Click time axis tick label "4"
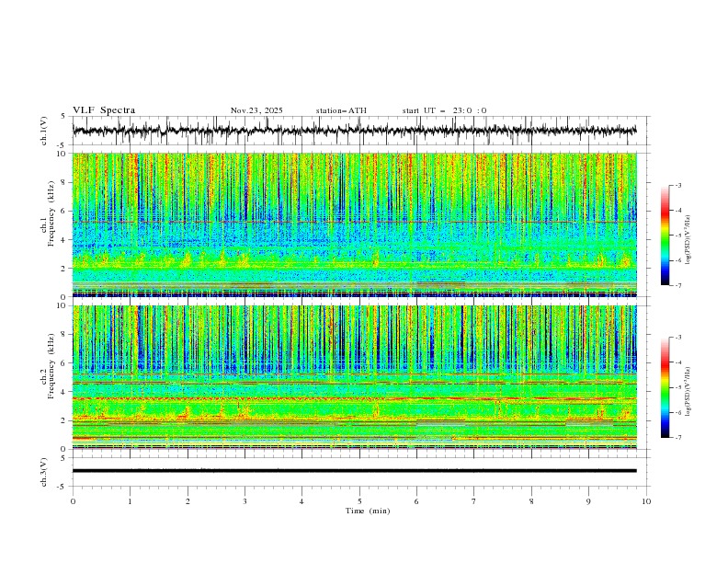Image resolution: width=728 pixels, height=563 pixels. pyautogui.click(x=301, y=501)
